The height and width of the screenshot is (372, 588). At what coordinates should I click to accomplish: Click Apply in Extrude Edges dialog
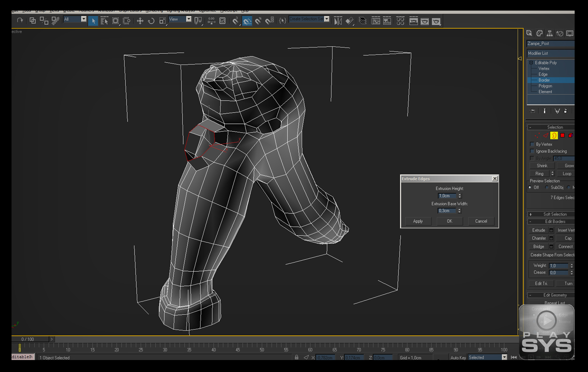pyautogui.click(x=418, y=221)
